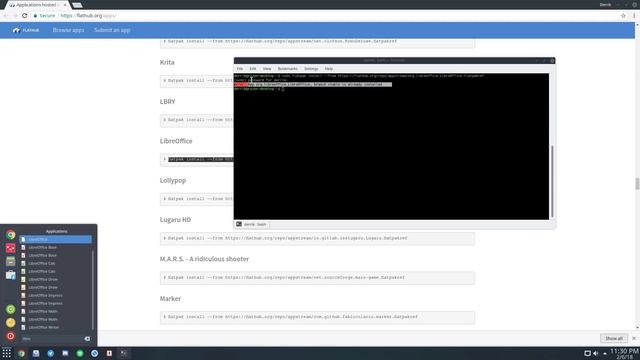Expand hidden system tray icons arrow
The image size is (640, 360).
(604, 354)
